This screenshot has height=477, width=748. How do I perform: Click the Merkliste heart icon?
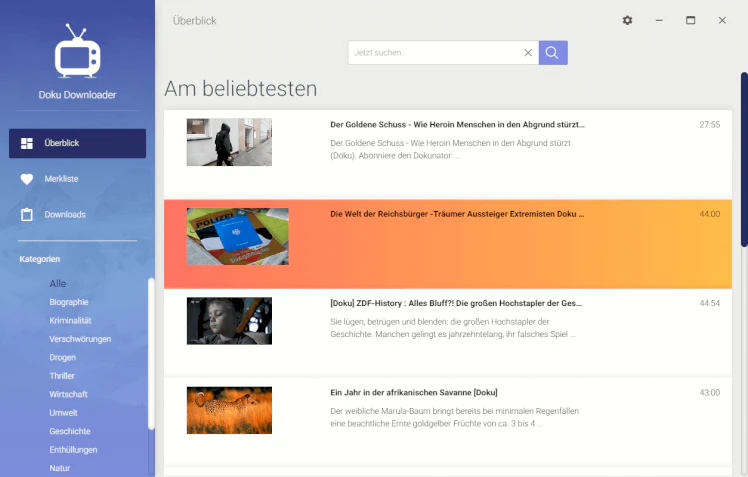(27, 179)
